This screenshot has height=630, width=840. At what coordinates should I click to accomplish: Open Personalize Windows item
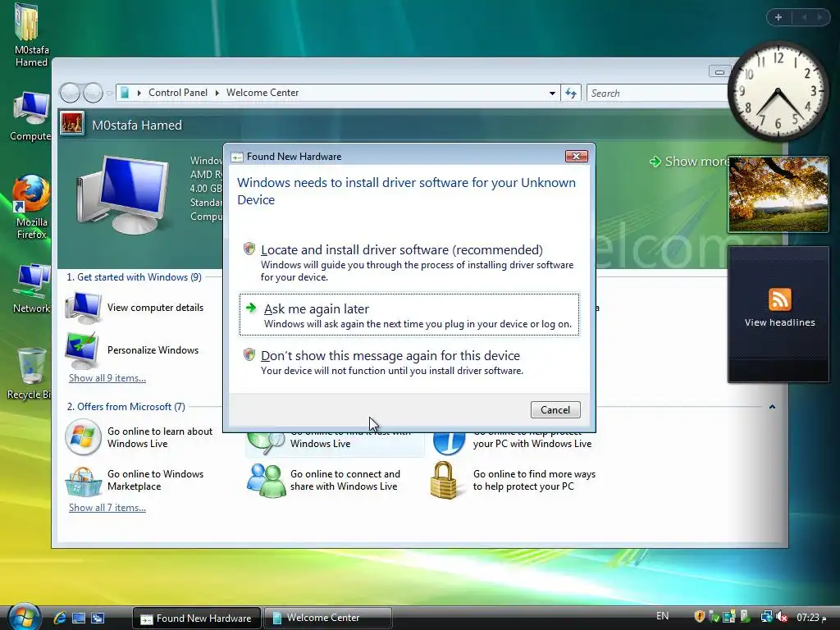[132, 350]
